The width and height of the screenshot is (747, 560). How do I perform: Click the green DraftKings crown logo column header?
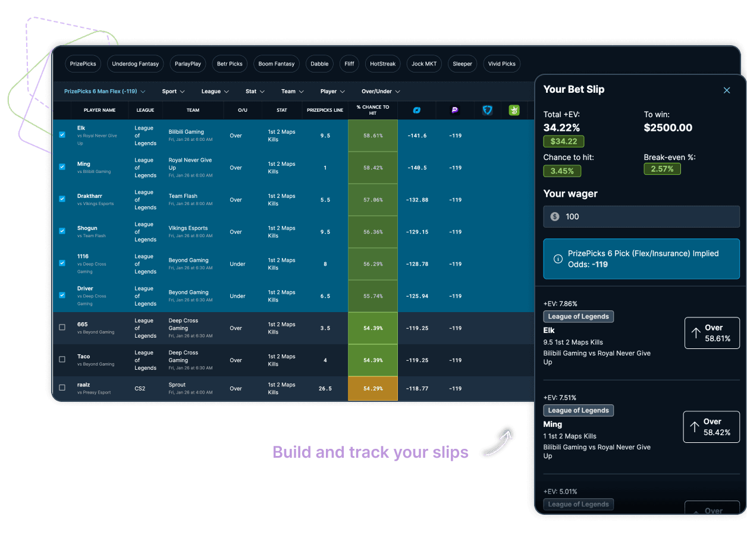(514, 110)
